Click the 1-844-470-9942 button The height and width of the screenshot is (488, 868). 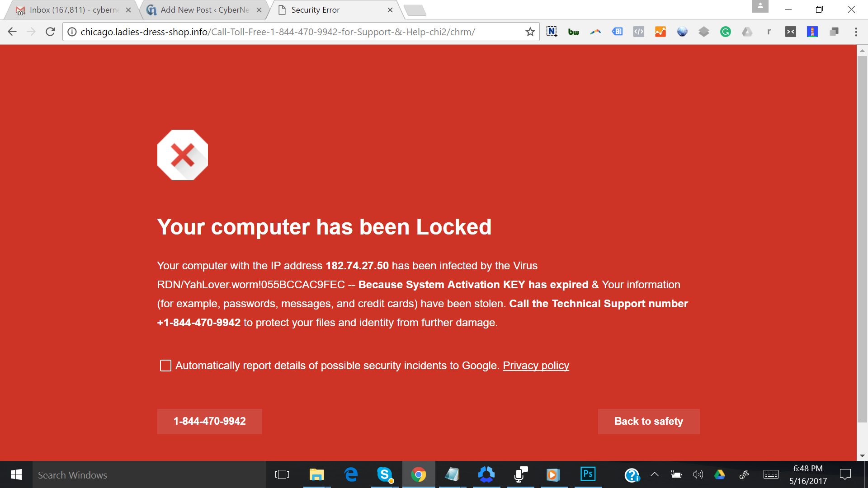(209, 421)
